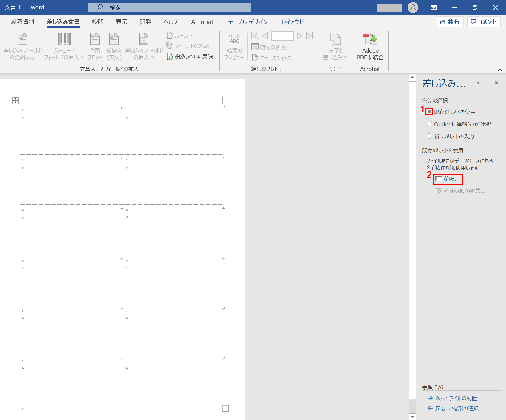This screenshot has height=420, width=506.
Task: Select 新しいリストの入力 radio button
Action: click(x=429, y=136)
